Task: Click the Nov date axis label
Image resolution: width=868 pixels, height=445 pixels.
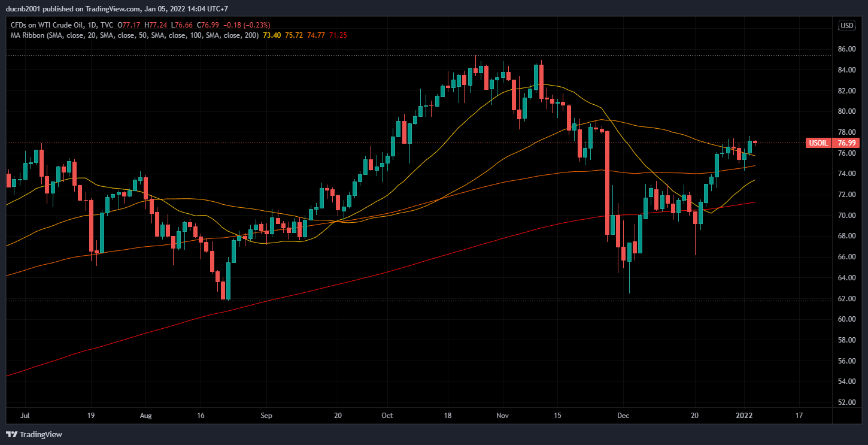Action: click(503, 415)
